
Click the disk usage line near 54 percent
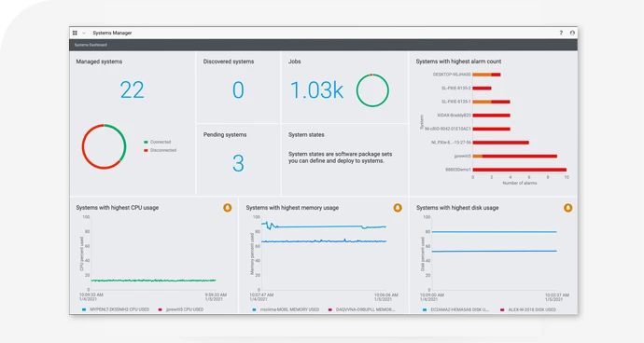click(x=494, y=251)
